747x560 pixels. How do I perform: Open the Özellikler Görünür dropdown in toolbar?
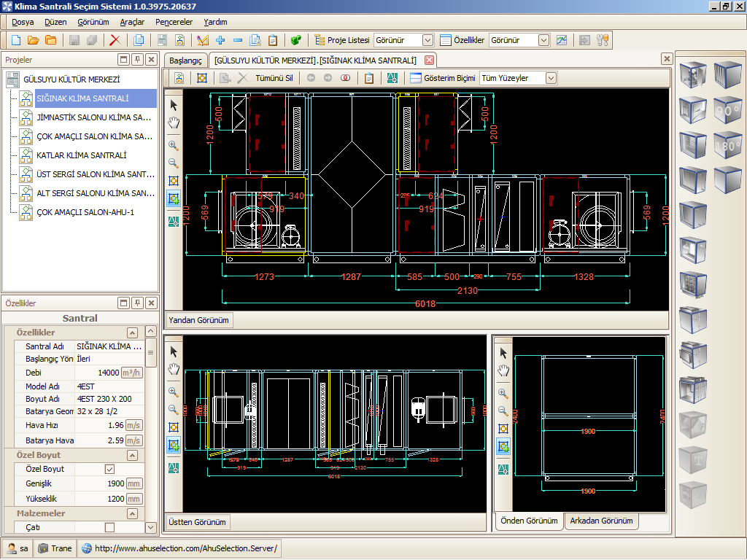(x=543, y=41)
